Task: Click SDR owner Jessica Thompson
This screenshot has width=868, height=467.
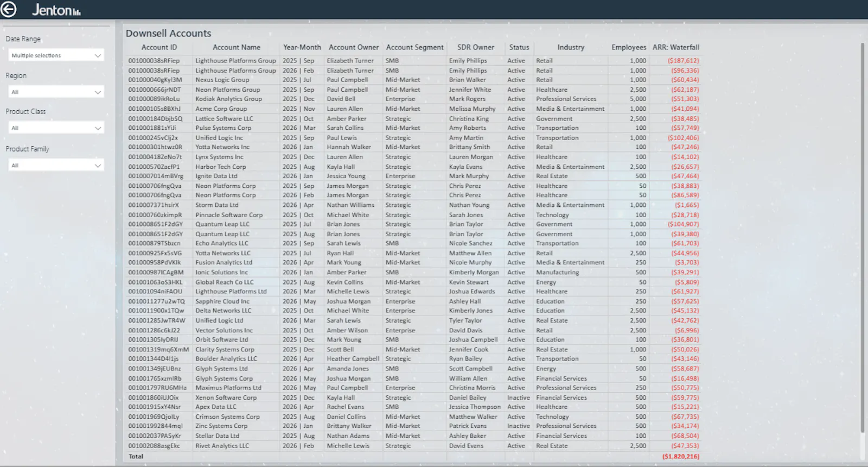Action: (475, 407)
